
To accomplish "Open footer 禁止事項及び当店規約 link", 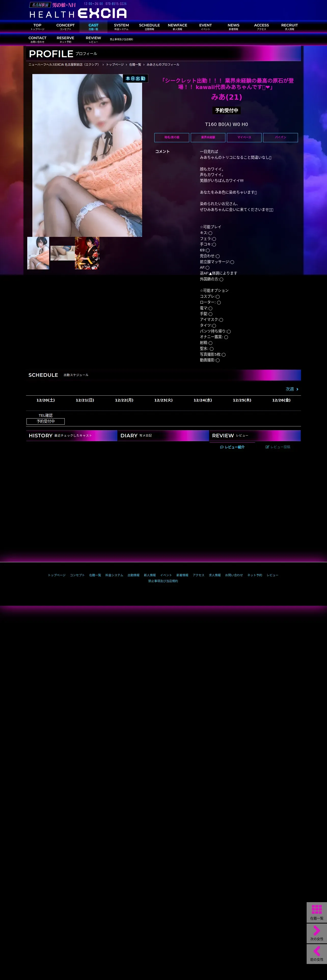I will pos(163,581).
